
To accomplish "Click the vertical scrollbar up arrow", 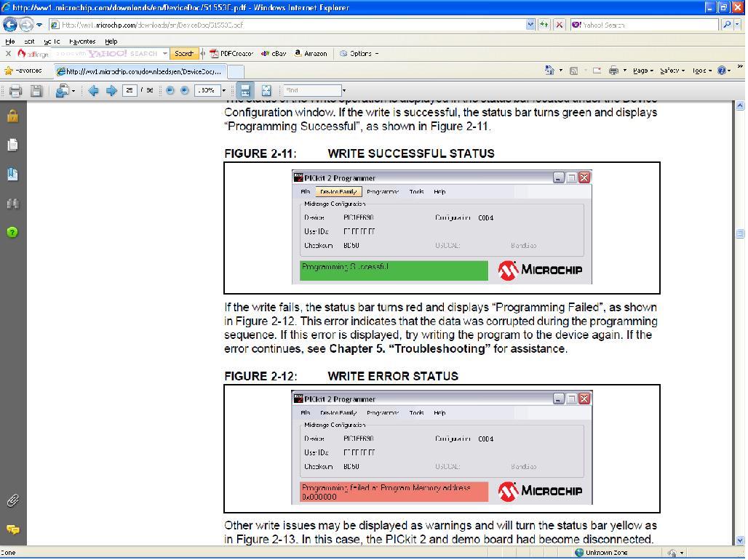I will pyautogui.click(x=740, y=106).
